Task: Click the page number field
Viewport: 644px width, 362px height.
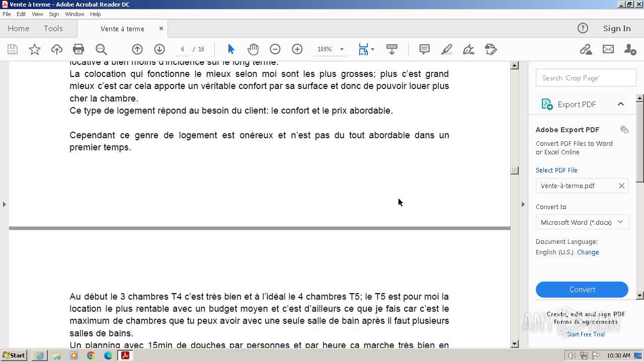Action: [x=183, y=49]
